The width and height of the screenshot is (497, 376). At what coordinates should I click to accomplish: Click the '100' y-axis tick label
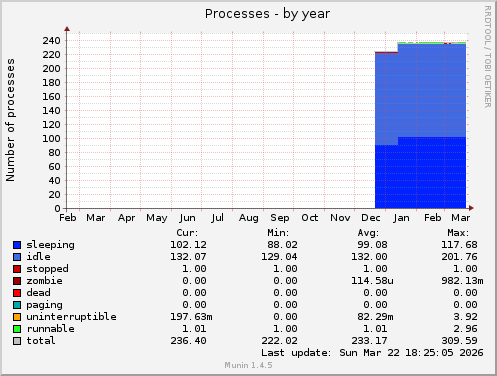point(51,139)
